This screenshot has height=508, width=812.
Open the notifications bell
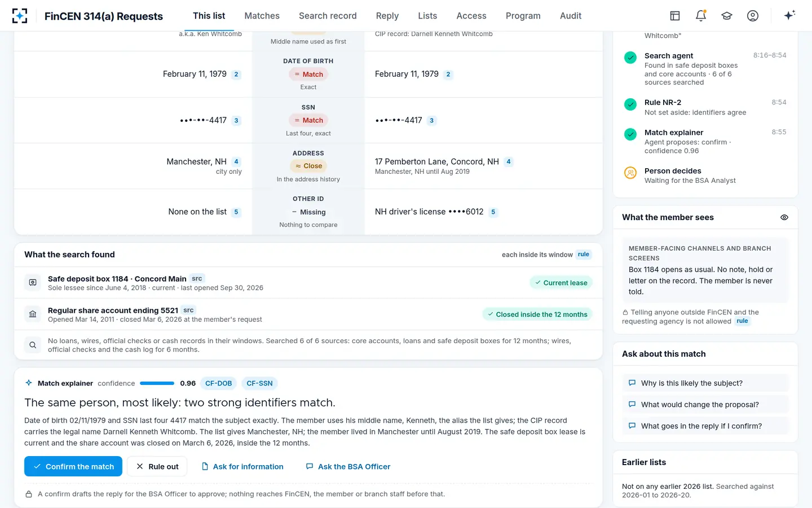[x=701, y=16]
